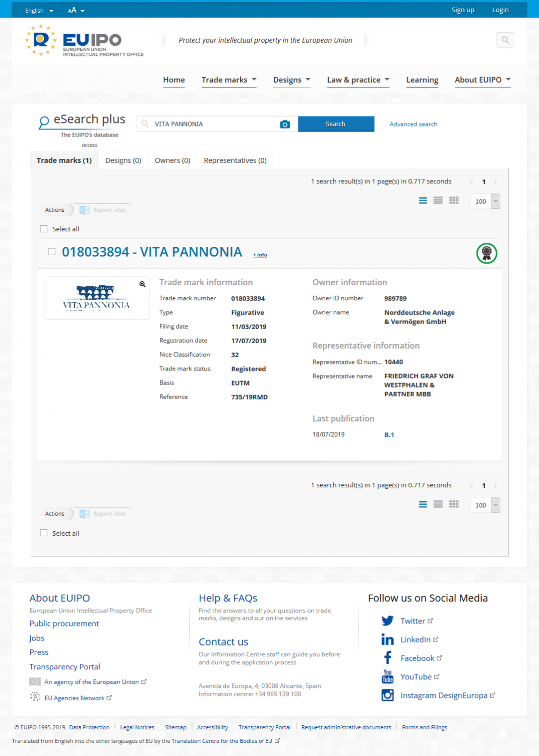539x756 pixels.
Task: Tick the upper Select all checkbox
Action: point(44,229)
